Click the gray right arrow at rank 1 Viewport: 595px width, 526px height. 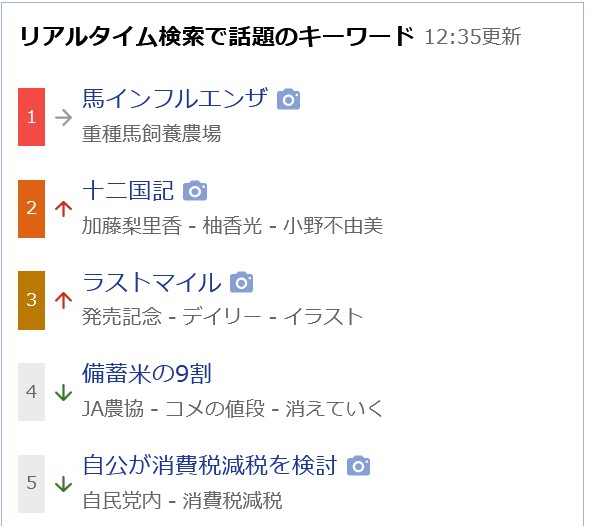point(63,117)
